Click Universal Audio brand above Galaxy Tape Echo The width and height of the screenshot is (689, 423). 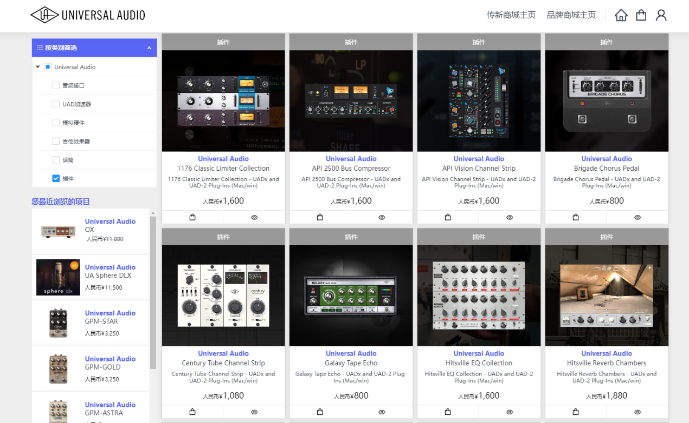pos(351,353)
